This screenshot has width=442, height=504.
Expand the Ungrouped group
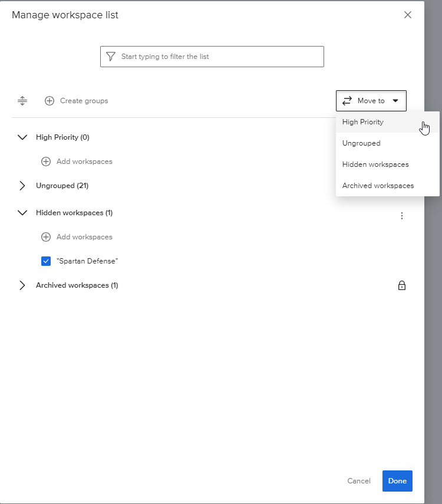point(22,186)
